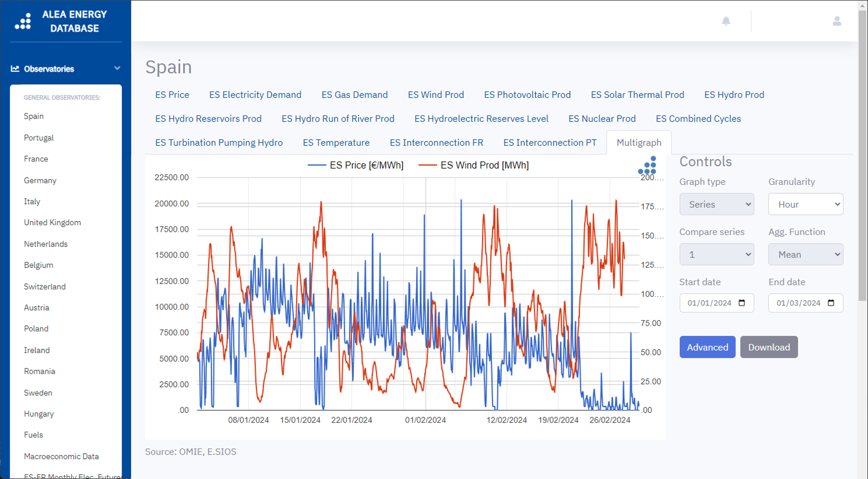This screenshot has height=479, width=868.
Task: Open the Graph type dropdown
Action: pyautogui.click(x=716, y=204)
